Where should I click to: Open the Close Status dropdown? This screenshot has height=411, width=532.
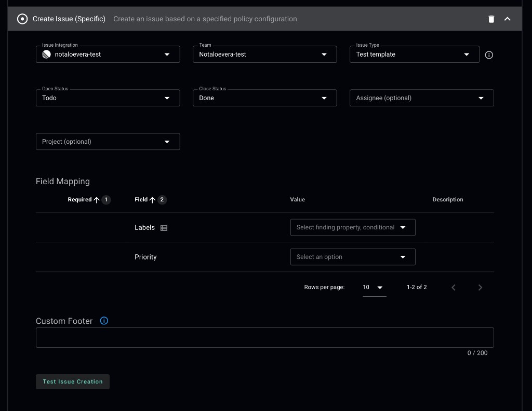point(264,98)
